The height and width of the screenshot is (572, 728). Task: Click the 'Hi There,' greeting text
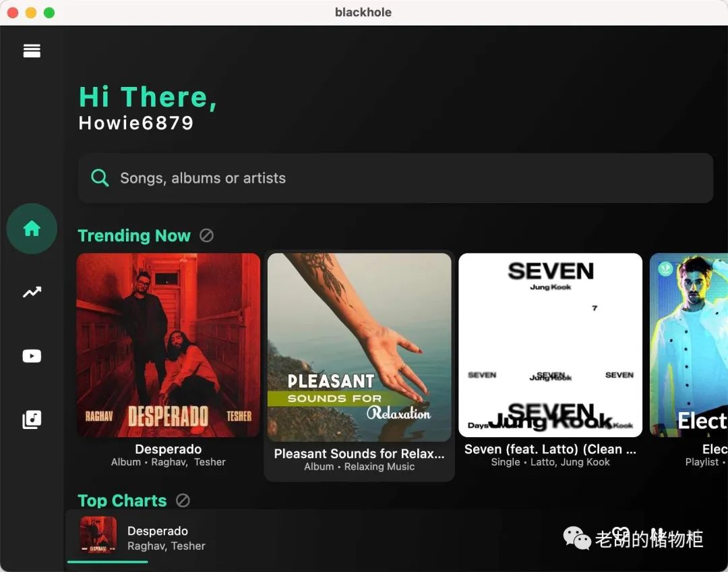(148, 97)
